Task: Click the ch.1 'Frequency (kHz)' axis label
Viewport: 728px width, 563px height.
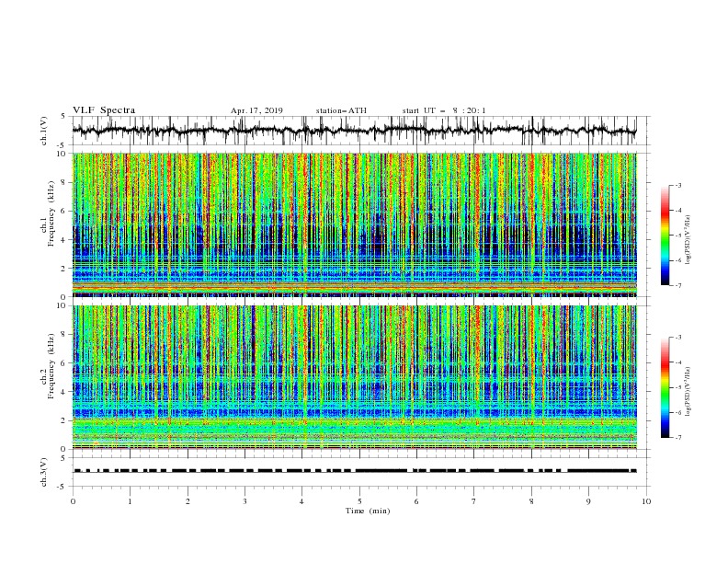Action: 51,214
